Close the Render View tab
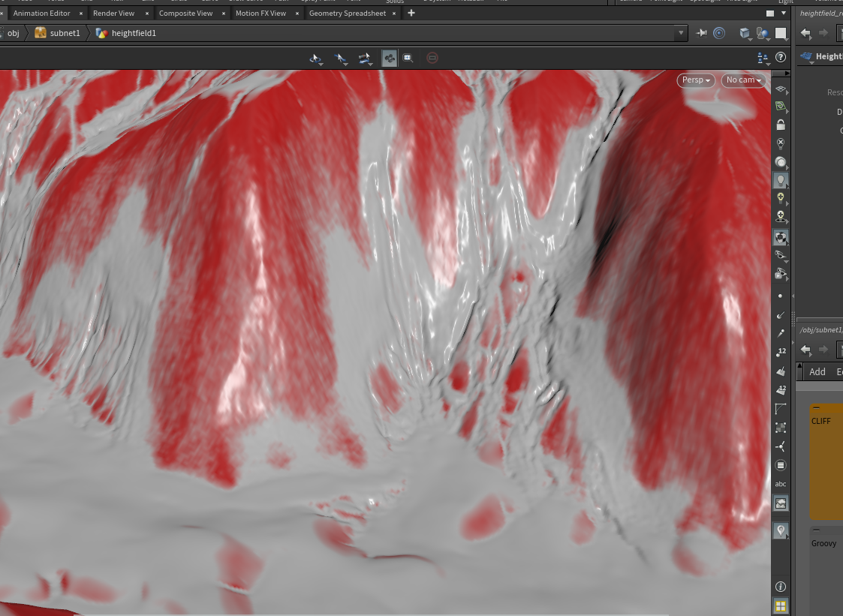 pos(147,14)
